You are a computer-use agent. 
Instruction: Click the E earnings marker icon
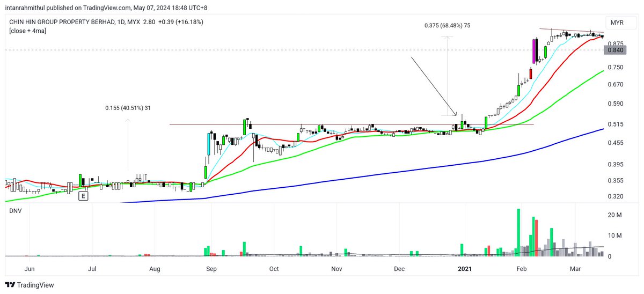[83, 196]
